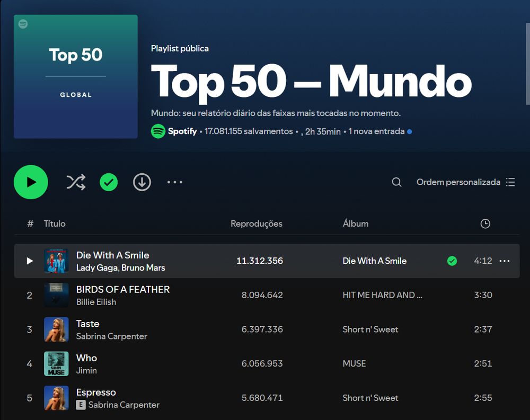This screenshot has width=530, height=420.
Task: Click the Who song title
Action: point(86,358)
